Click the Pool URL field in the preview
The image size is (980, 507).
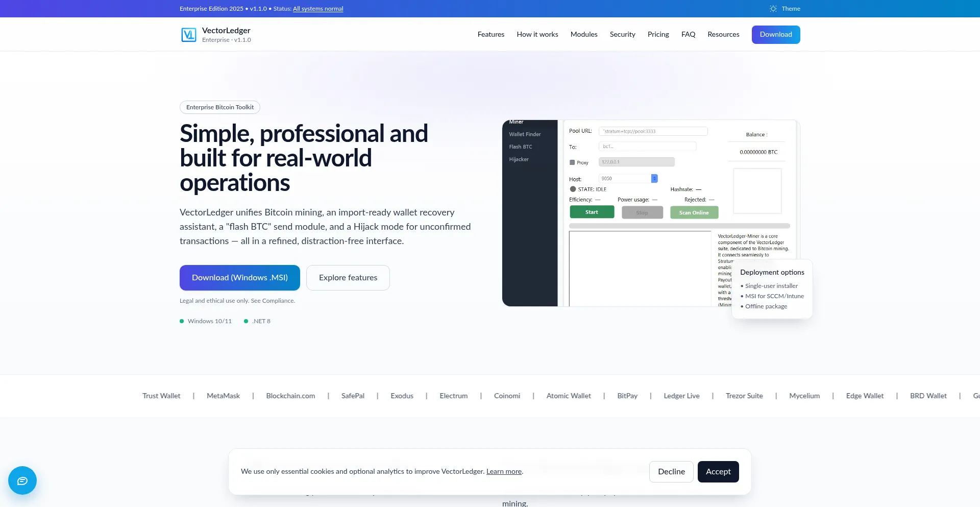click(653, 131)
